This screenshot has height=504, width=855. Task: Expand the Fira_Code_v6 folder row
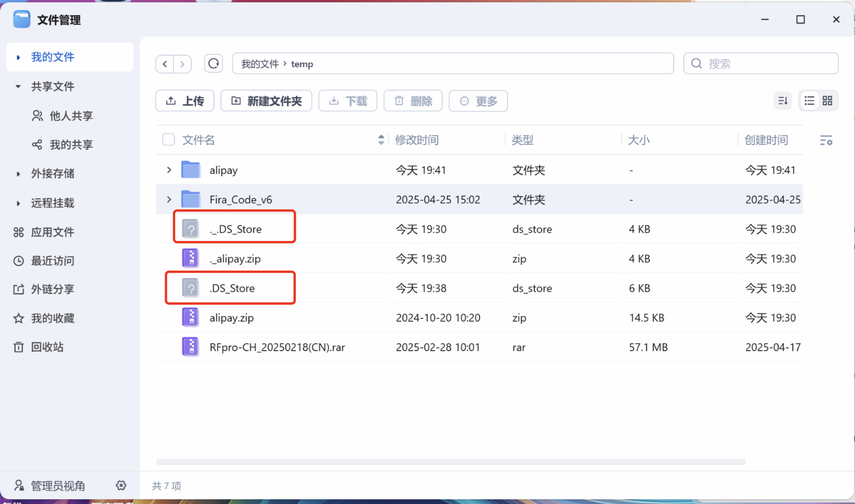point(169,199)
